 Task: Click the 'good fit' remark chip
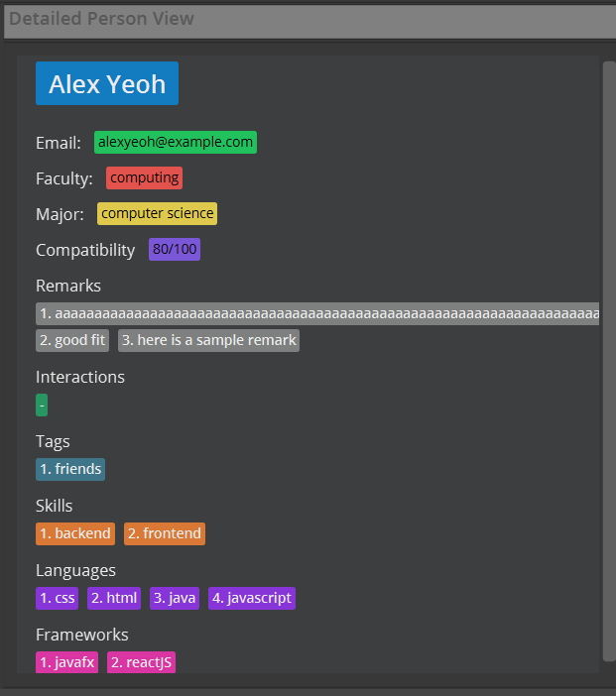pos(72,340)
